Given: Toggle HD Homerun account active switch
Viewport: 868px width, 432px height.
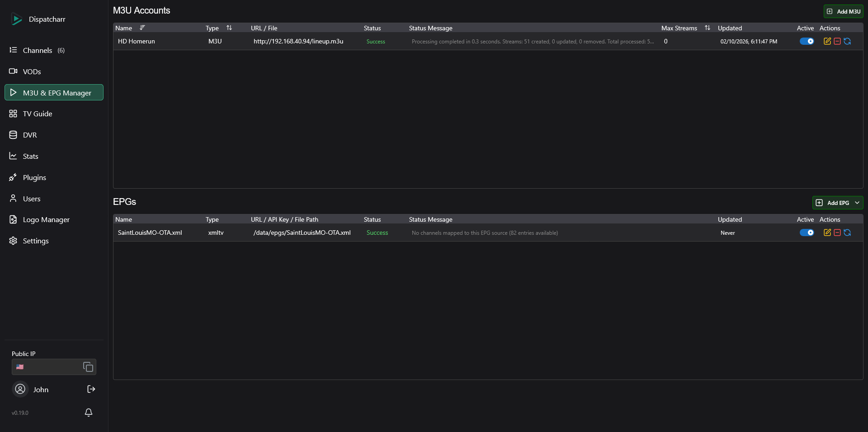Looking at the screenshot, I should coord(807,41).
